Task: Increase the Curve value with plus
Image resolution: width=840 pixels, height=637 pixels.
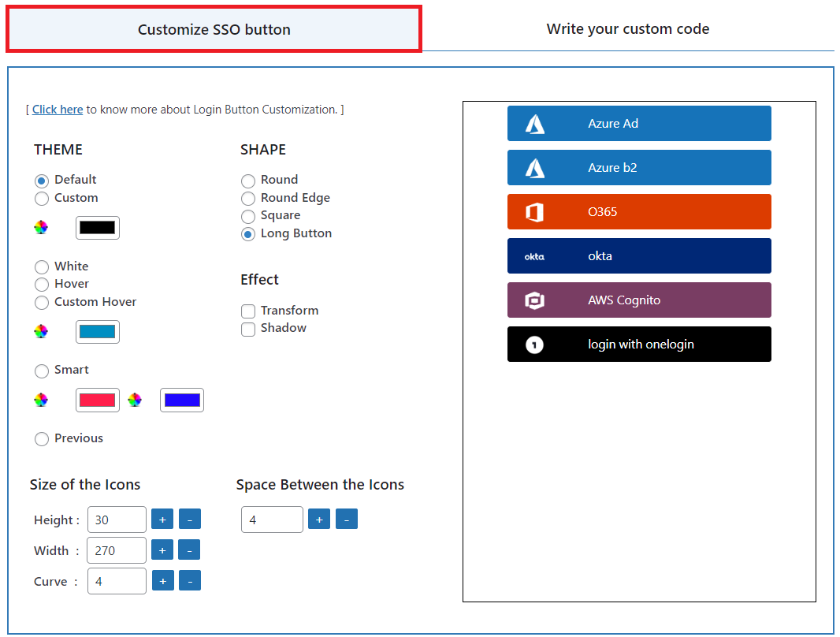Action: coord(163,581)
